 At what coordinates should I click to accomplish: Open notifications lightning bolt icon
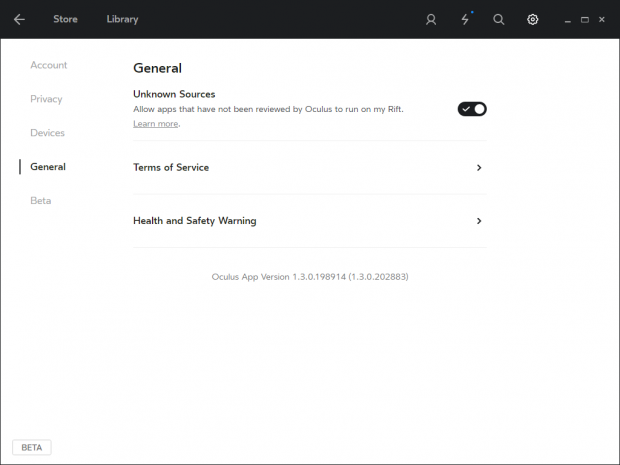pyautogui.click(x=465, y=19)
